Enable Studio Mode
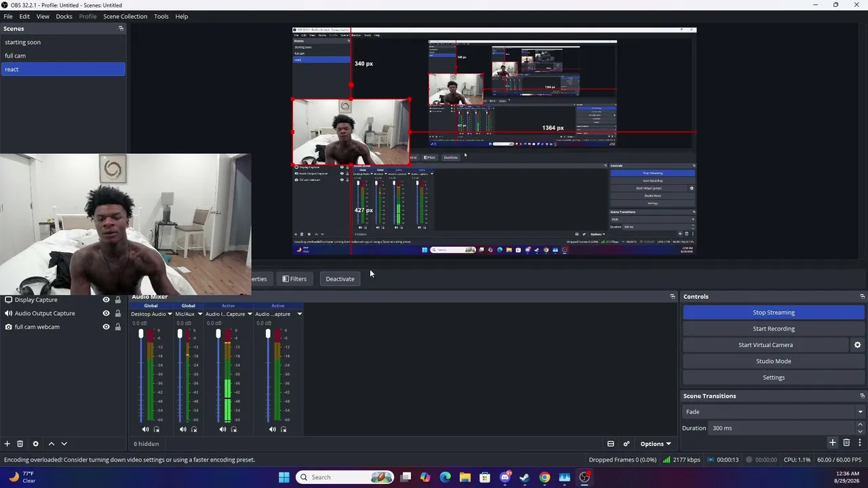This screenshot has width=868, height=488. pos(774,361)
